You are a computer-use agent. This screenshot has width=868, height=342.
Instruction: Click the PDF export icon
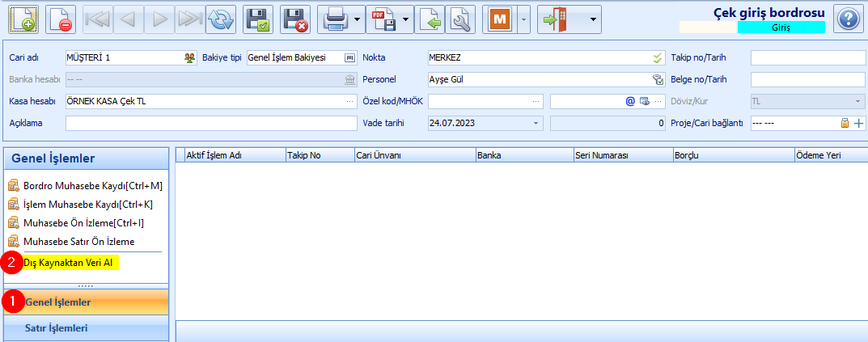tap(383, 19)
